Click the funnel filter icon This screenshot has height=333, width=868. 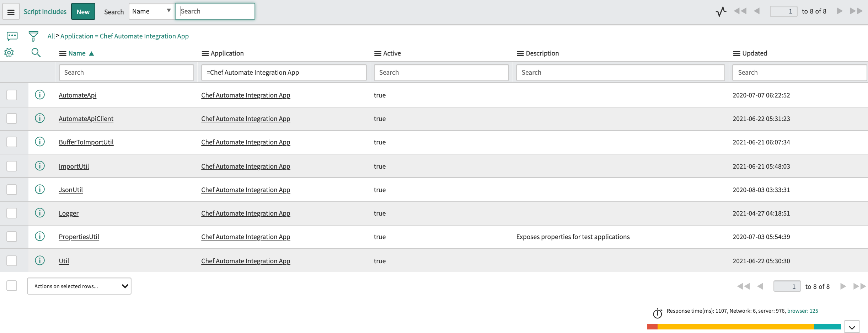click(x=33, y=36)
